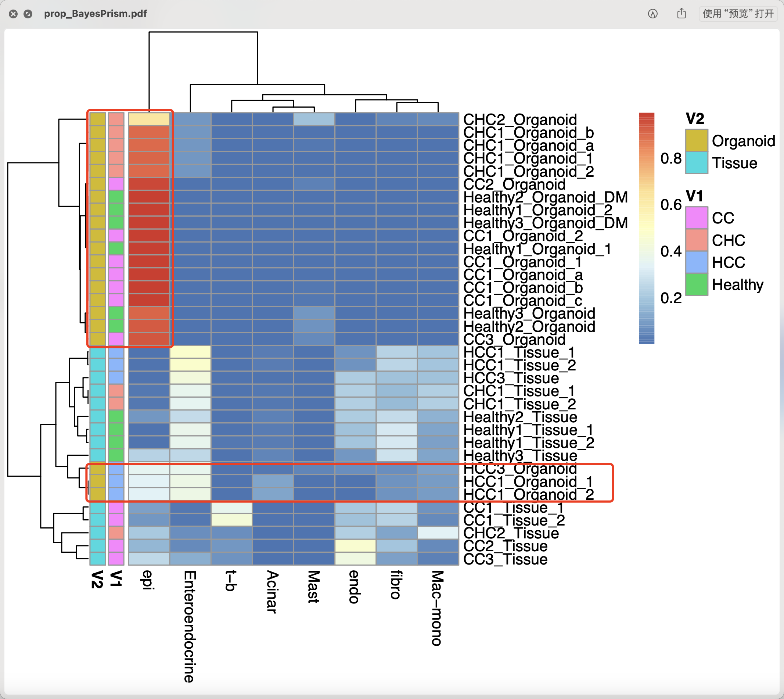Image resolution: width=784 pixels, height=699 pixels.
Task: Click the Organoid legend color swatch
Action: pyautogui.click(x=697, y=140)
